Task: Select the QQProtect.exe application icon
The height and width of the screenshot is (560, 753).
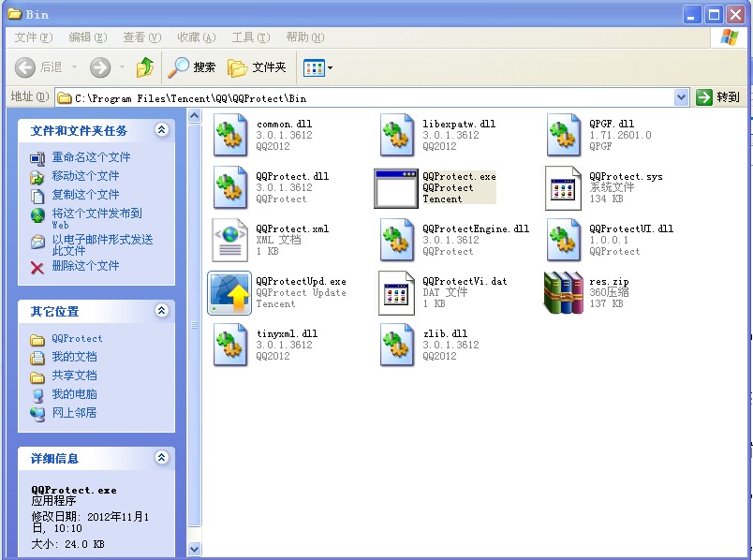Action: [x=396, y=188]
